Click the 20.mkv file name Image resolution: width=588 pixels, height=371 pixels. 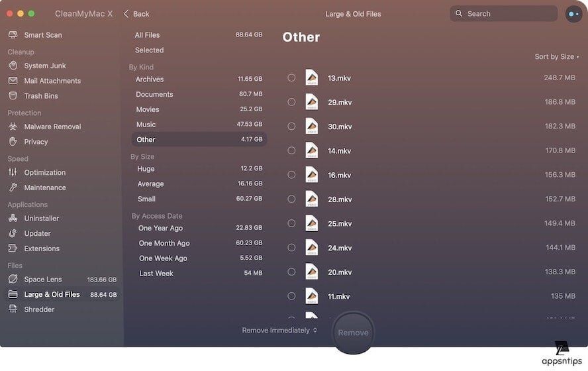[x=340, y=272]
